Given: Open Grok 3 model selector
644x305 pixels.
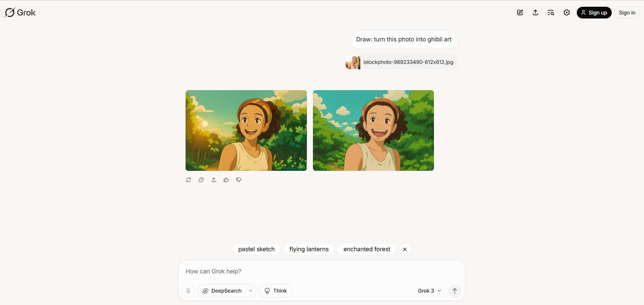Looking at the screenshot, I should point(430,291).
